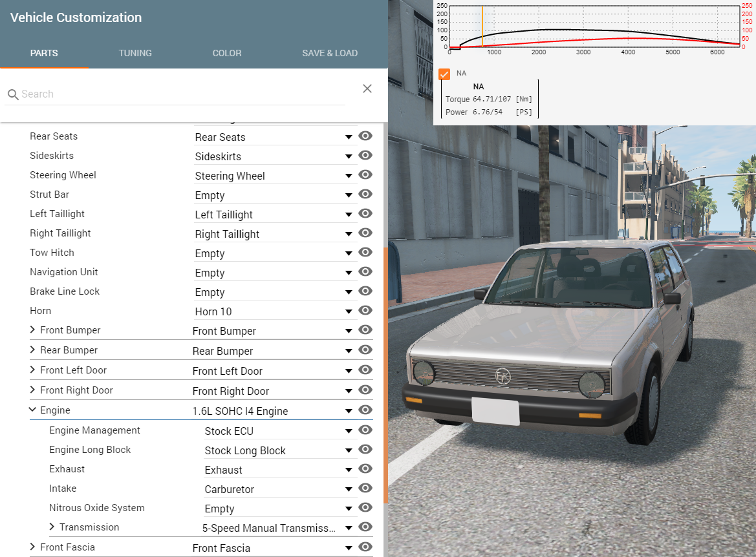This screenshot has width=756, height=557.
Task: Open the Carburetor intake dropdown
Action: [280, 490]
